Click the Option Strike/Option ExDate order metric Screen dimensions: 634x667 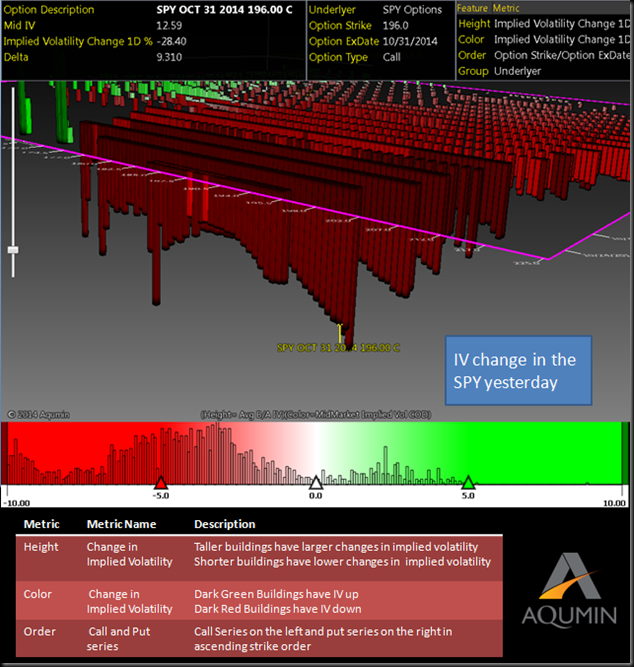point(562,55)
